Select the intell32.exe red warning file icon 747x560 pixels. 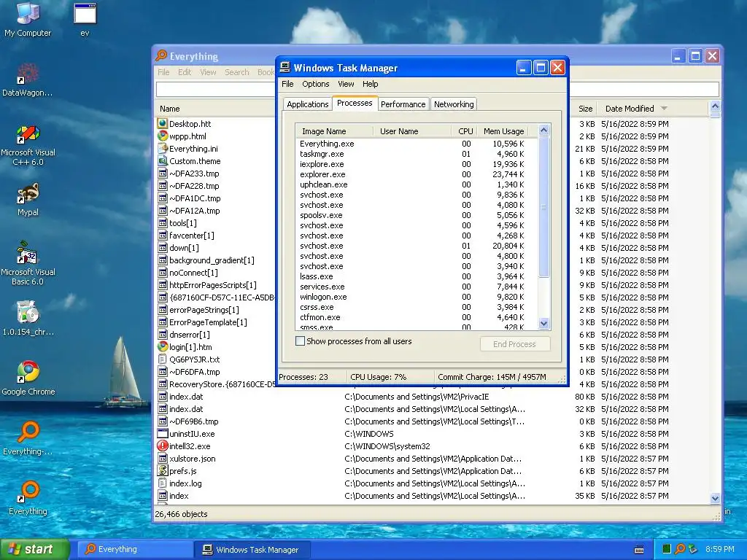(x=163, y=446)
